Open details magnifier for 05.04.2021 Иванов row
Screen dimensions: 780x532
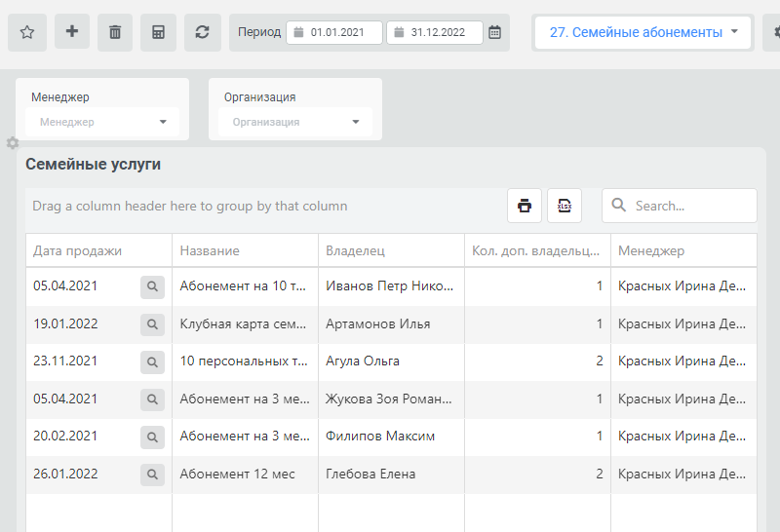(152, 286)
